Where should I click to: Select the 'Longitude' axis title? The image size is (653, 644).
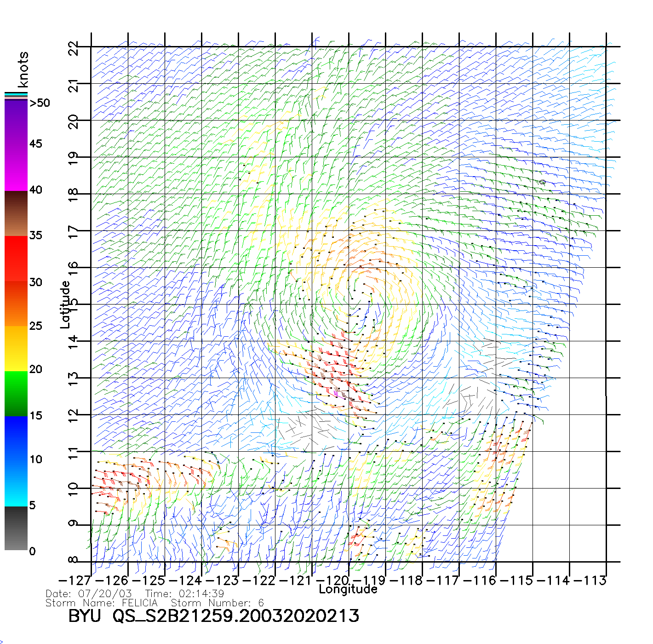tap(348, 589)
